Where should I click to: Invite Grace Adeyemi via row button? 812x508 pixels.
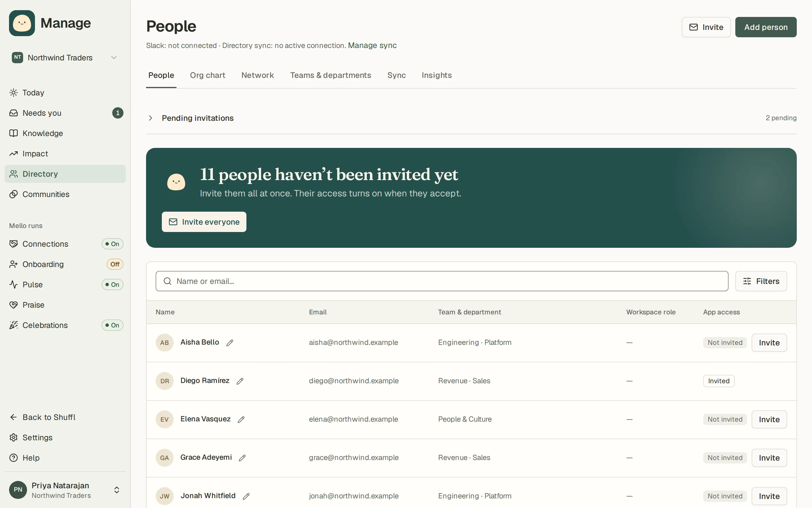pos(769,457)
